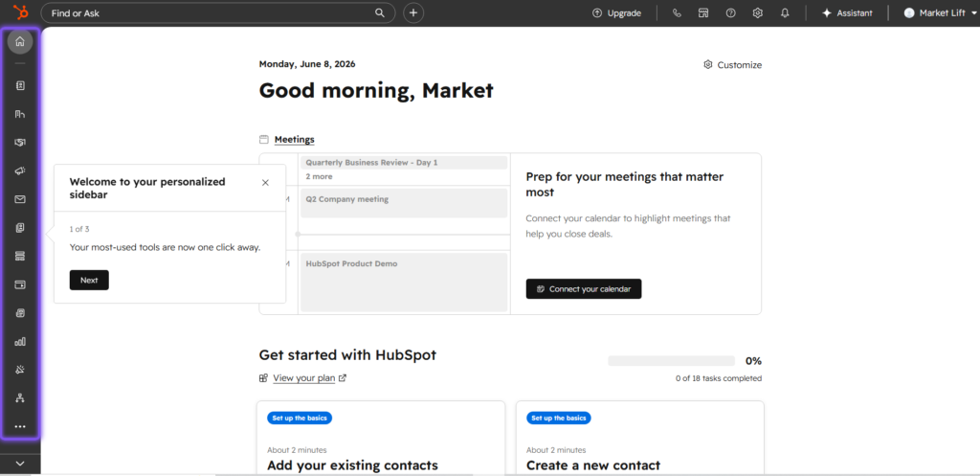Go to Home in the sidebar
The height and width of the screenshot is (476, 980).
pyautogui.click(x=20, y=42)
